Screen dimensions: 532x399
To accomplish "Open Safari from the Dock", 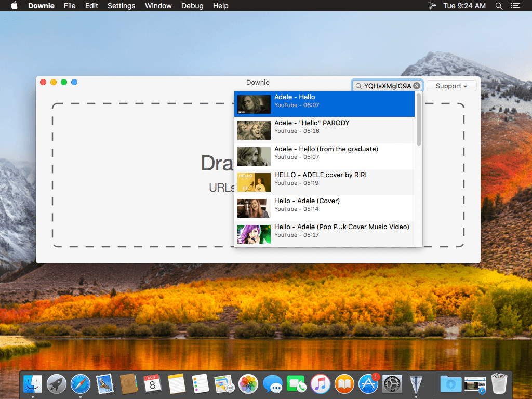I will tap(81, 384).
